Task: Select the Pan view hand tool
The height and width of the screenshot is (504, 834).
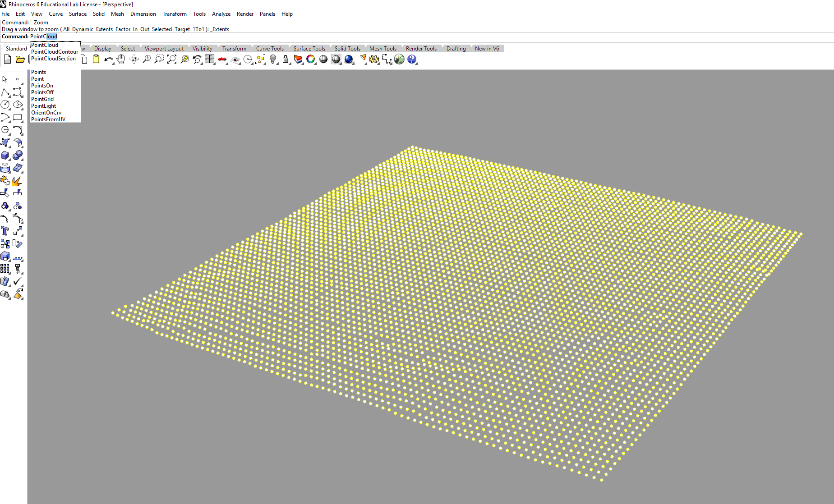Action: pyautogui.click(x=120, y=60)
